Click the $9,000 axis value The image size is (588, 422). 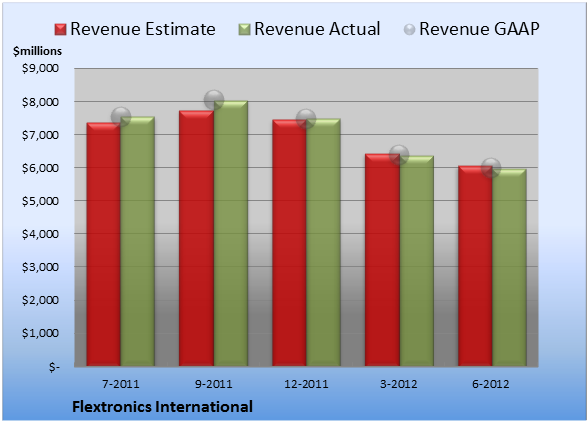(40, 68)
